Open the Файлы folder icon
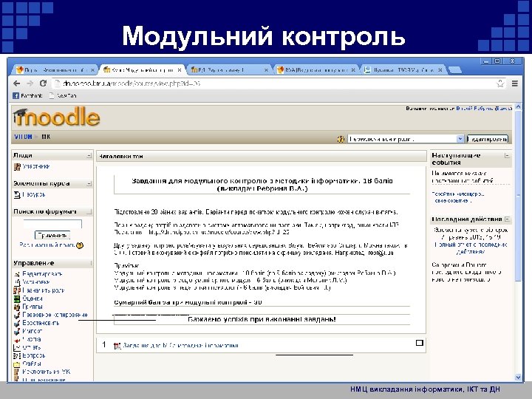The image size is (532, 399). (x=17, y=364)
